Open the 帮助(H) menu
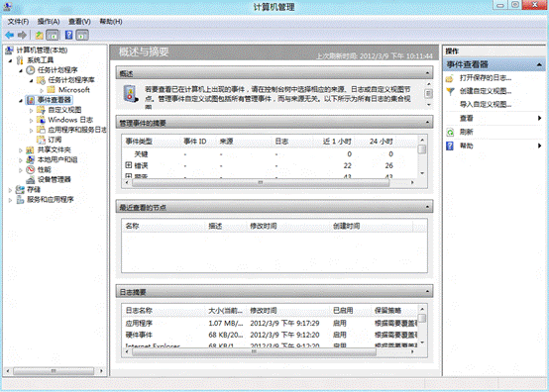This screenshot has width=549, height=392. click(111, 22)
